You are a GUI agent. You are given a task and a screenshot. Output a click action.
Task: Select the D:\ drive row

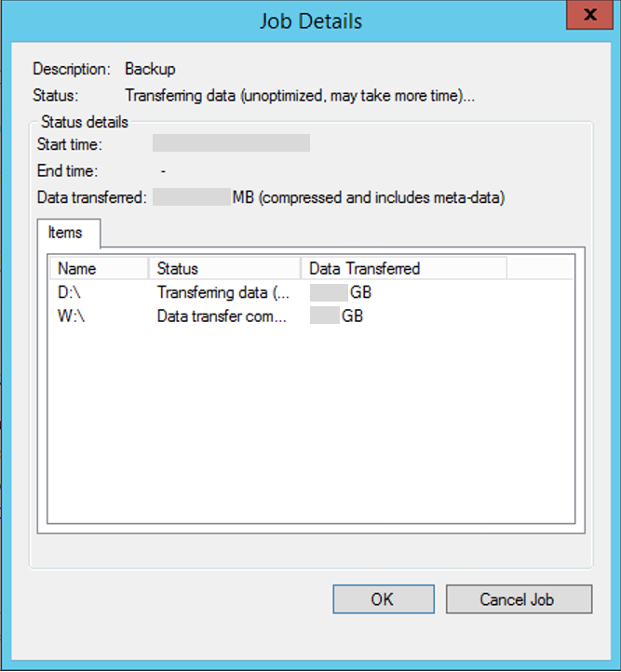311,292
